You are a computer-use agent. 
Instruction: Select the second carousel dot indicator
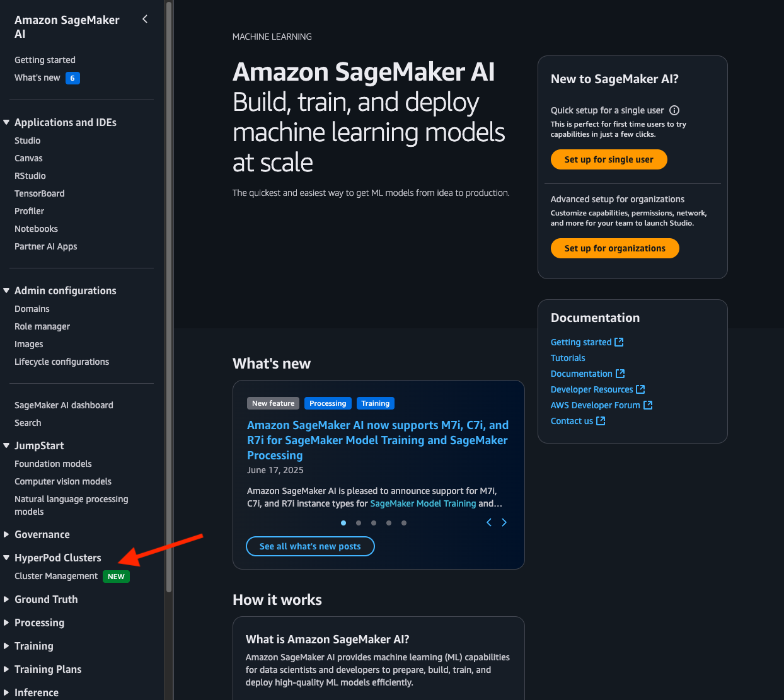click(359, 523)
